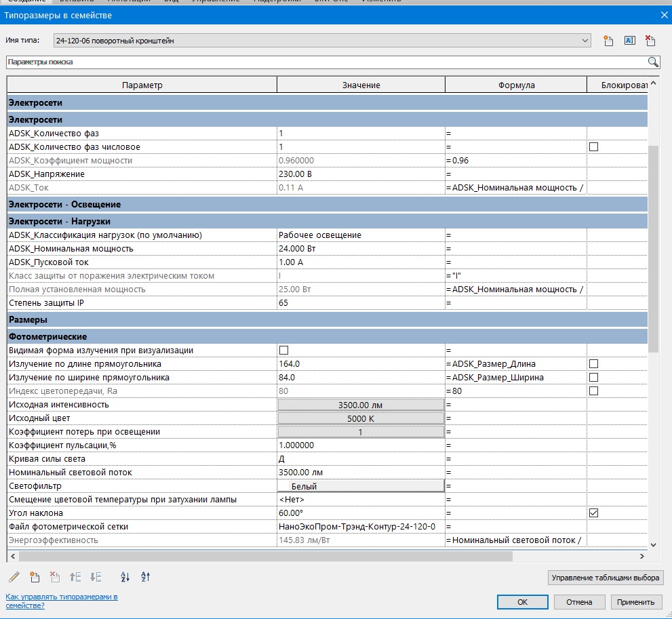Click the Применить button
The height and width of the screenshot is (619, 672).
(635, 602)
